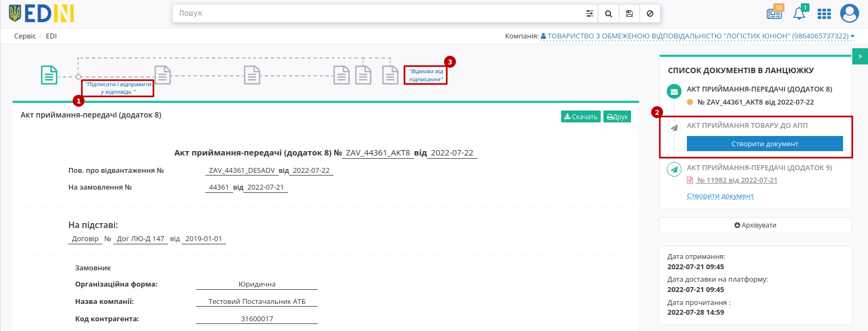
Task: Click ZAV_44361_DESADV shipment number value
Action: (242, 171)
